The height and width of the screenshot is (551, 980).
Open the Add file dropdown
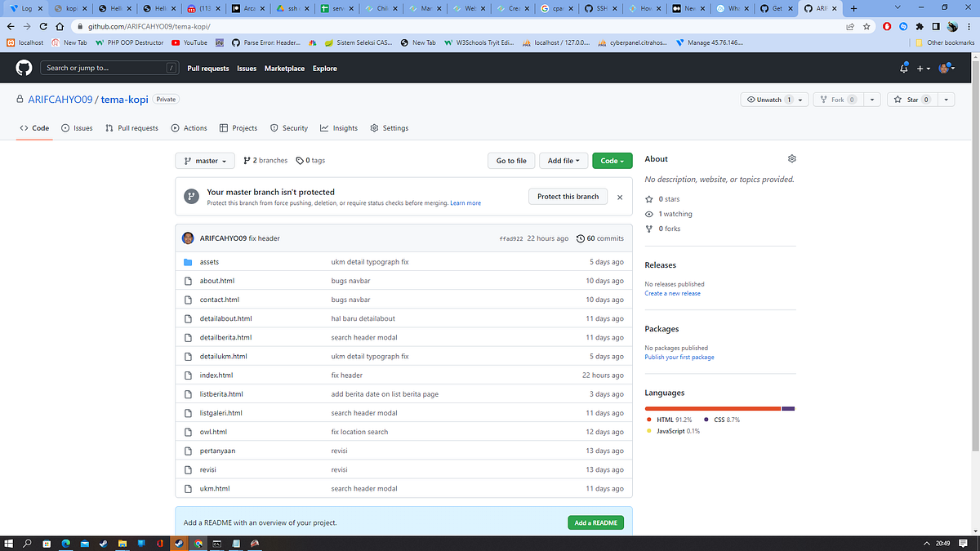pos(563,160)
